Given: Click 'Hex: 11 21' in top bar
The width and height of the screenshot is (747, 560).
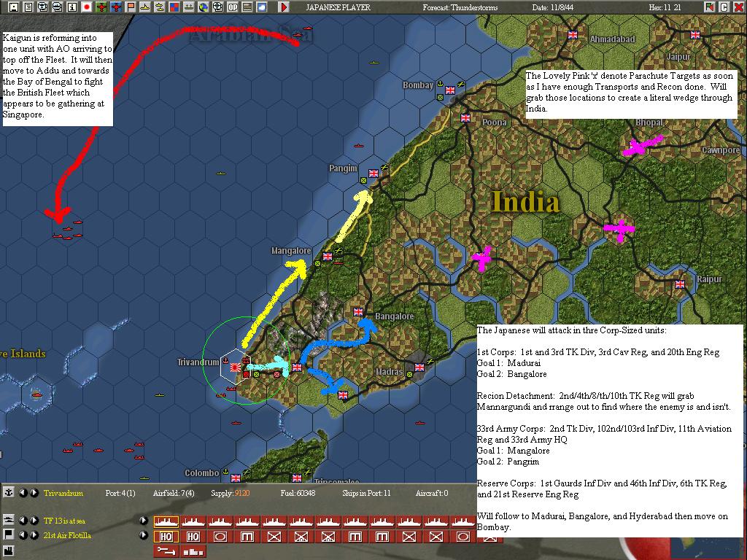Looking at the screenshot, I should pyautogui.click(x=665, y=7).
